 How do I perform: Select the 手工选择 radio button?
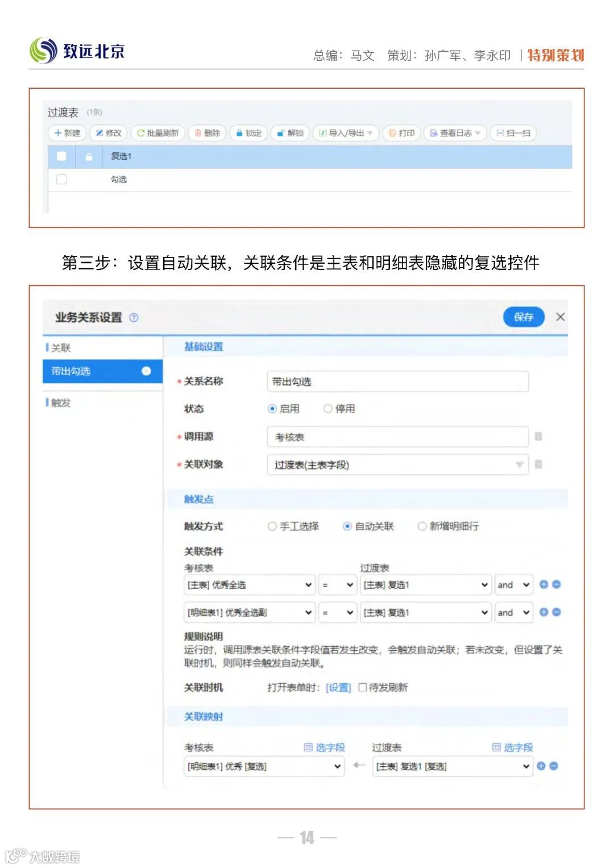click(x=272, y=526)
